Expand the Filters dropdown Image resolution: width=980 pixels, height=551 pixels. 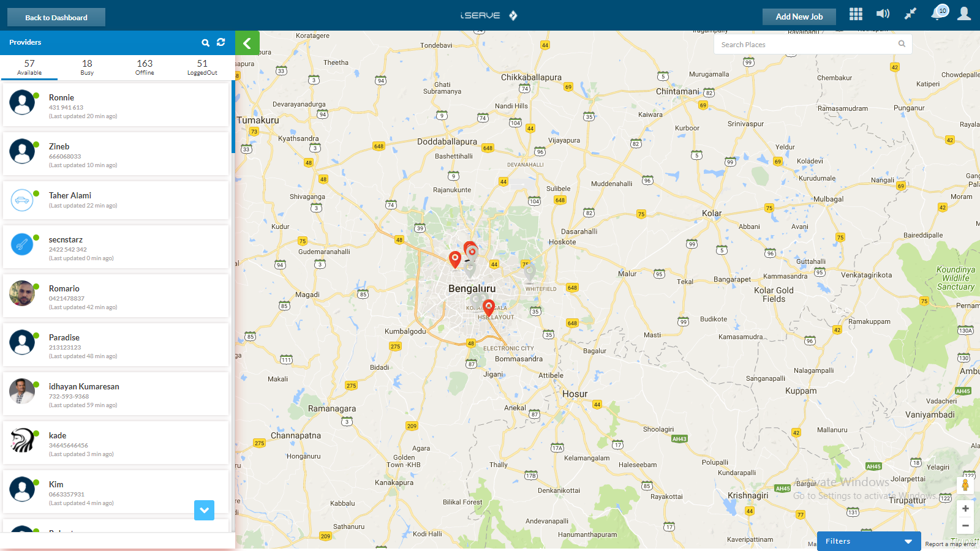point(869,541)
